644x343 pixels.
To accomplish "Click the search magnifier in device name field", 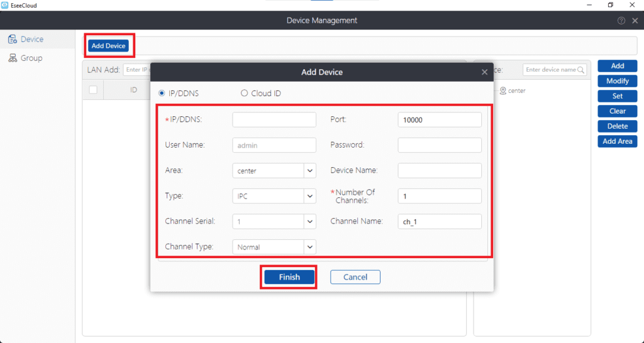I will [x=582, y=70].
